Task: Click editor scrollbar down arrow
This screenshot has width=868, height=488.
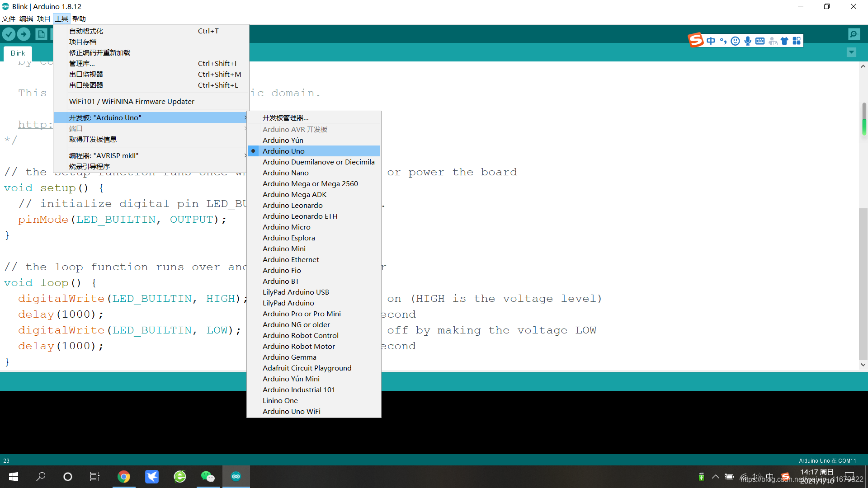Action: [x=863, y=365]
